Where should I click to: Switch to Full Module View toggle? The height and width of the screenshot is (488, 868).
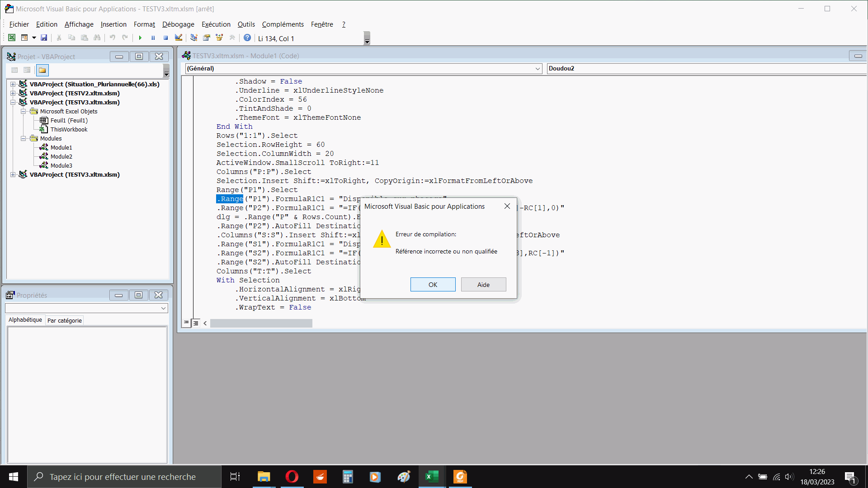tap(196, 323)
